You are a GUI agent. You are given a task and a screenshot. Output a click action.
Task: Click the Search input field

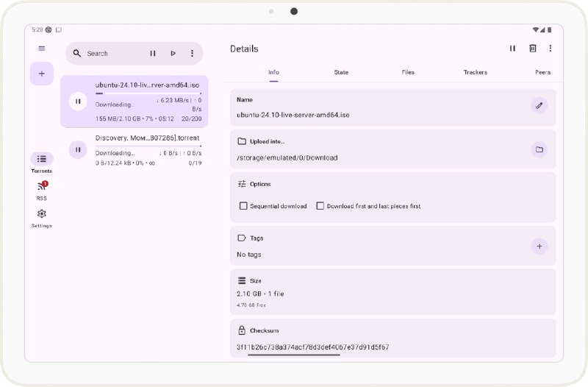point(110,53)
